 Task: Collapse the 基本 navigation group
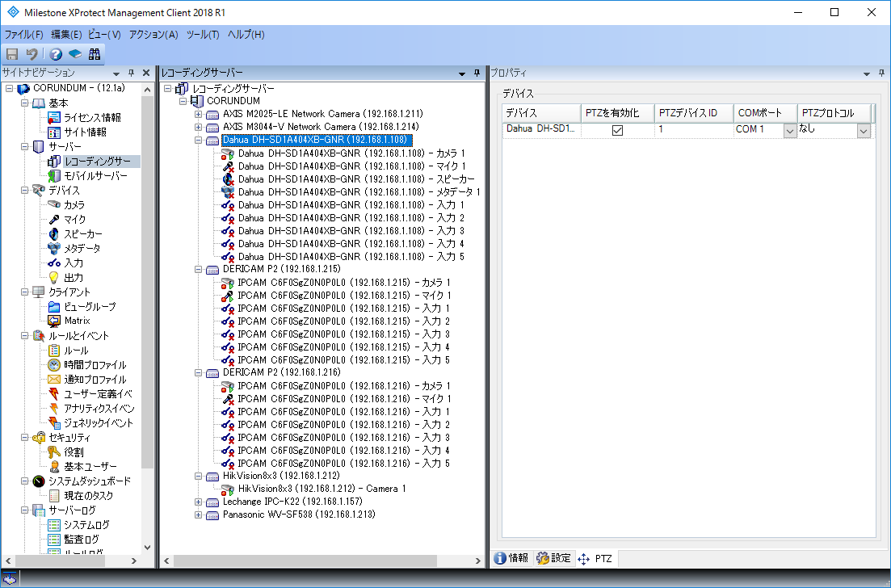(24, 103)
